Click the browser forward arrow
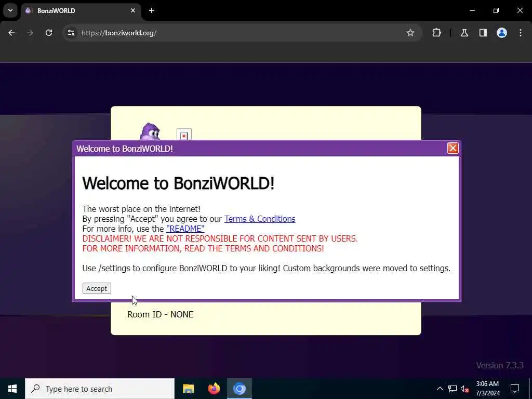The height and width of the screenshot is (399, 532). 30,33
